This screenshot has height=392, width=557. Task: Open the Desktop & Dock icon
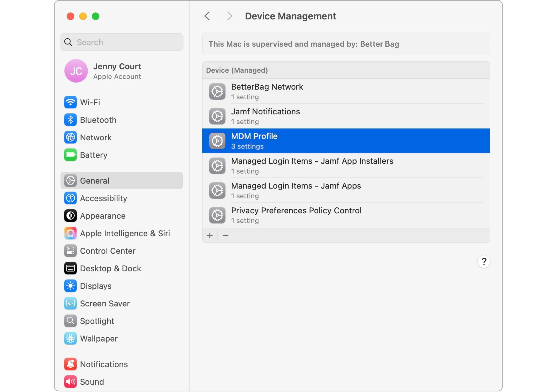click(70, 268)
